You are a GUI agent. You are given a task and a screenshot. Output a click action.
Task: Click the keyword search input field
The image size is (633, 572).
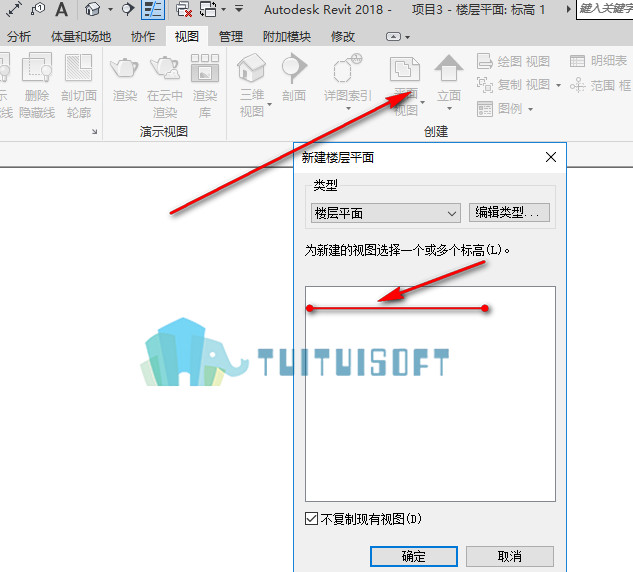(605, 9)
